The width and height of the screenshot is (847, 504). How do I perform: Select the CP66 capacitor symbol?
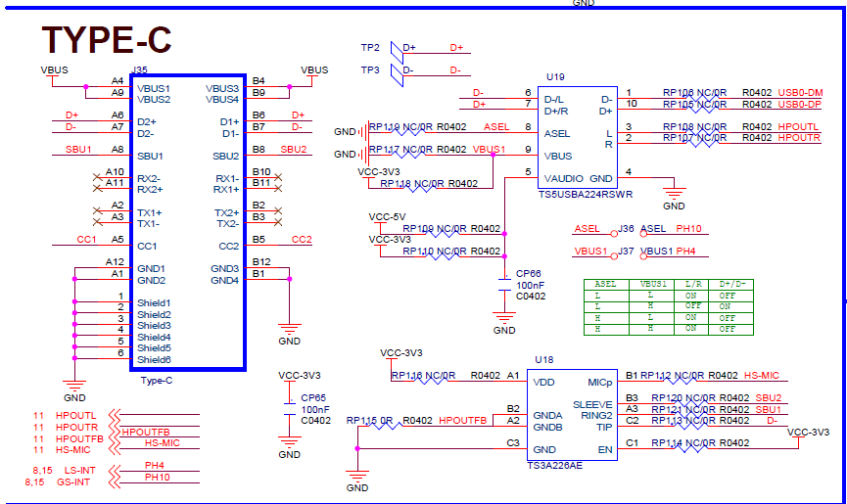pos(504,277)
